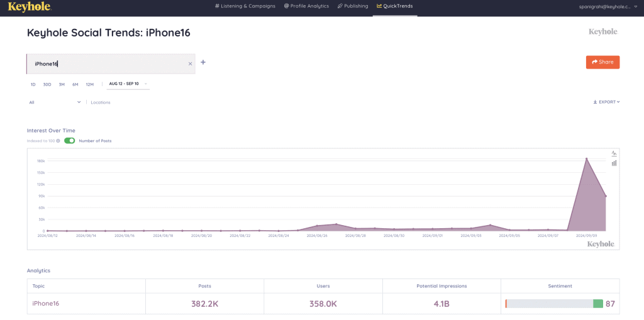Add another topic with plus icon

pos(203,62)
